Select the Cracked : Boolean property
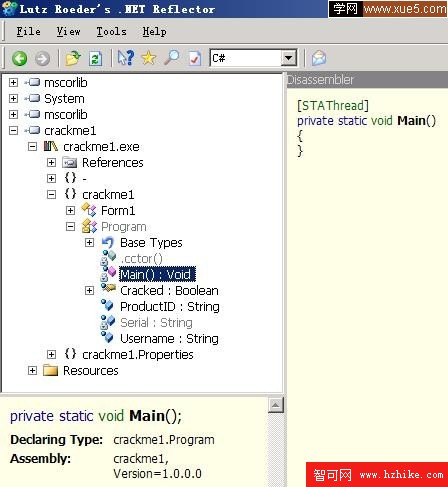The image size is (448, 487). click(x=169, y=291)
